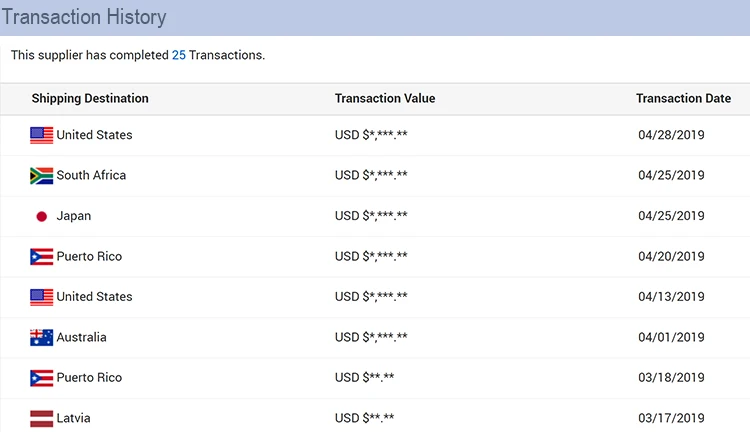Open the 25 transactions count link
Image resolution: width=750 pixels, height=432 pixels.
[179, 55]
